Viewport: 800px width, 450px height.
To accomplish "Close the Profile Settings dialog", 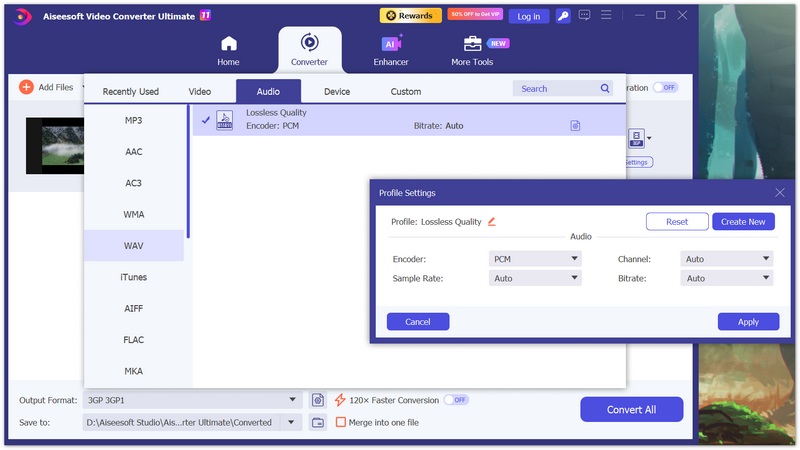I will tap(780, 192).
